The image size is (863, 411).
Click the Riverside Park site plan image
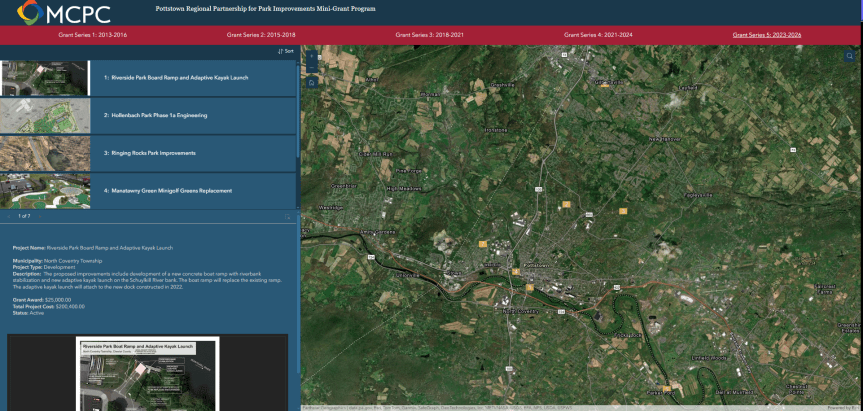[x=148, y=375]
